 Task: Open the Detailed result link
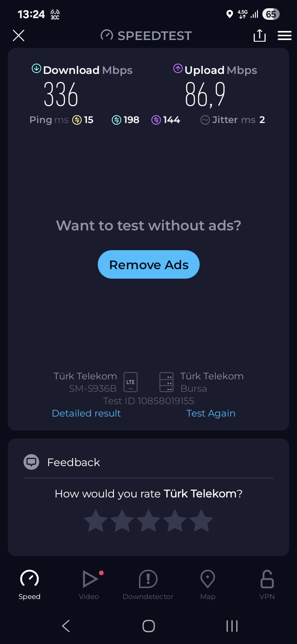tap(86, 413)
